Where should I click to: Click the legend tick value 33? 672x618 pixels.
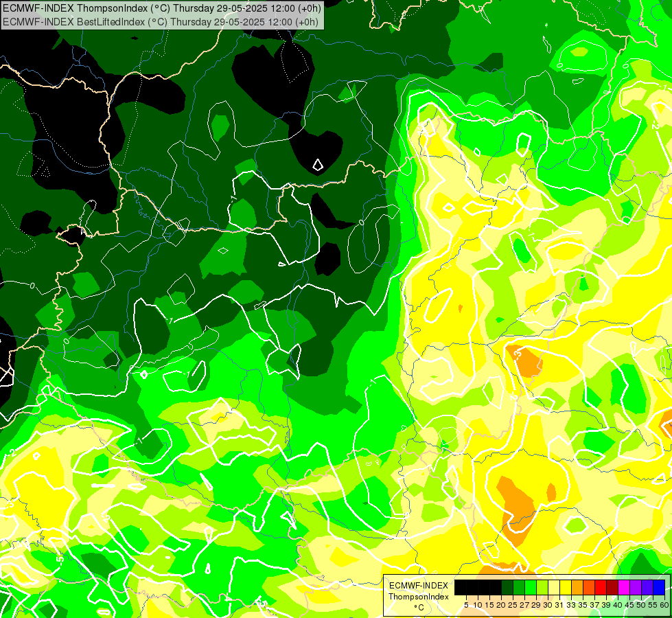point(572,605)
